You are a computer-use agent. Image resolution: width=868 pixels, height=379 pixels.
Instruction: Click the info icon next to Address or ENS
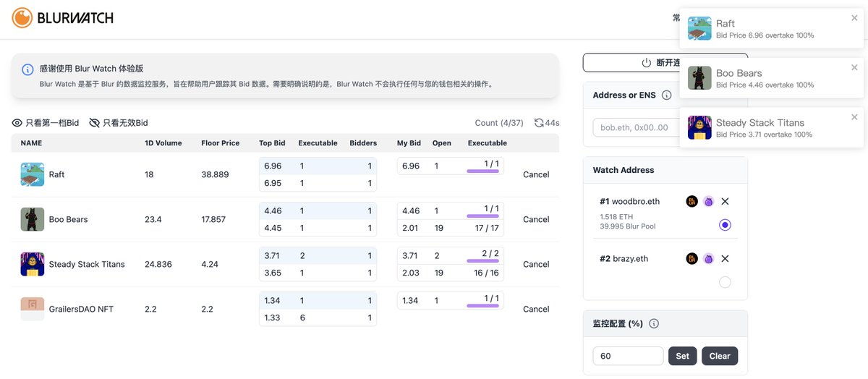pos(667,95)
